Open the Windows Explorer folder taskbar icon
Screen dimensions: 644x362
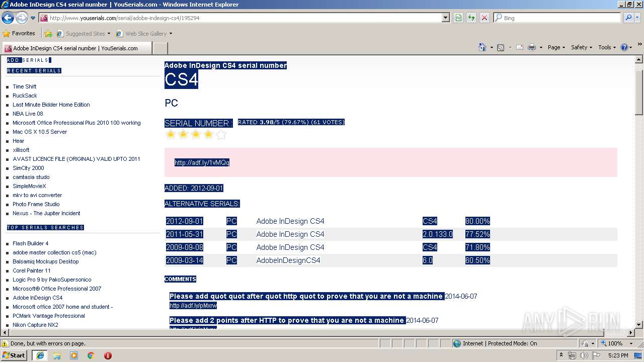click(57, 355)
